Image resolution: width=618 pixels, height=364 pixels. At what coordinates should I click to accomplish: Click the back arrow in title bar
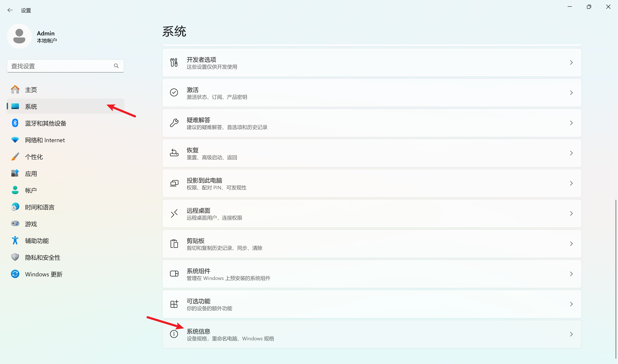pos(10,10)
